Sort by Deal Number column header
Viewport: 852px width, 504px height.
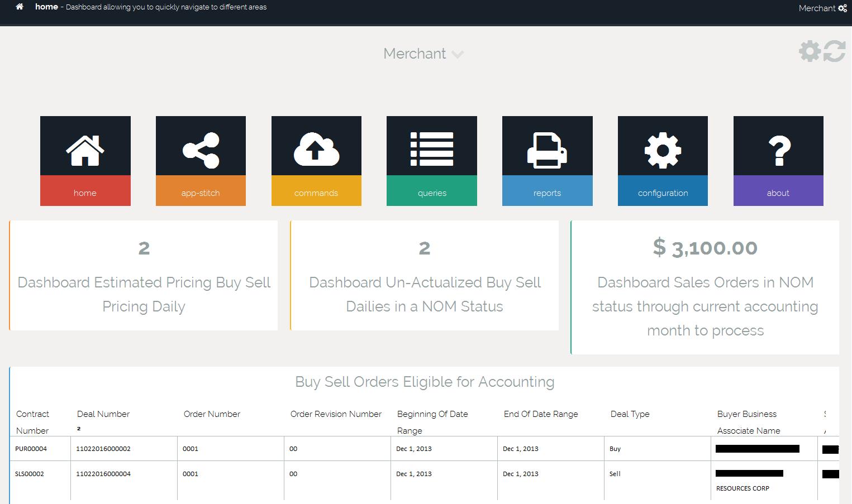click(103, 414)
